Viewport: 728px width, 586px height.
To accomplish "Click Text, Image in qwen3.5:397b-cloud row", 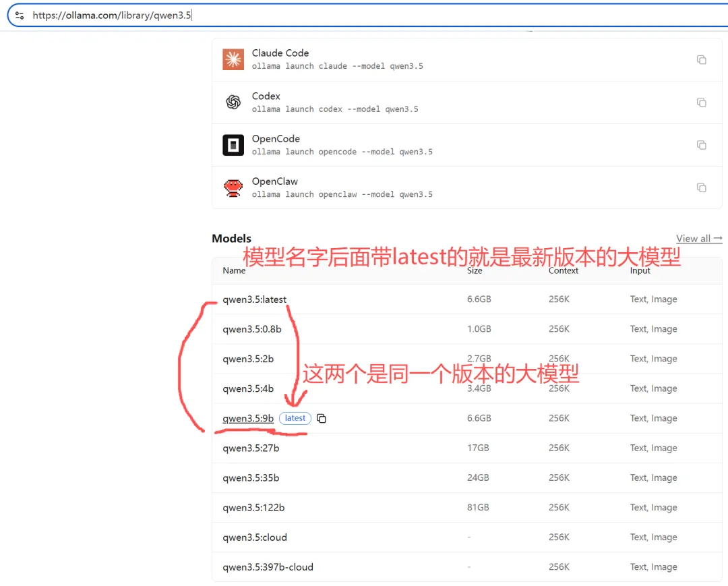I will tap(653, 567).
